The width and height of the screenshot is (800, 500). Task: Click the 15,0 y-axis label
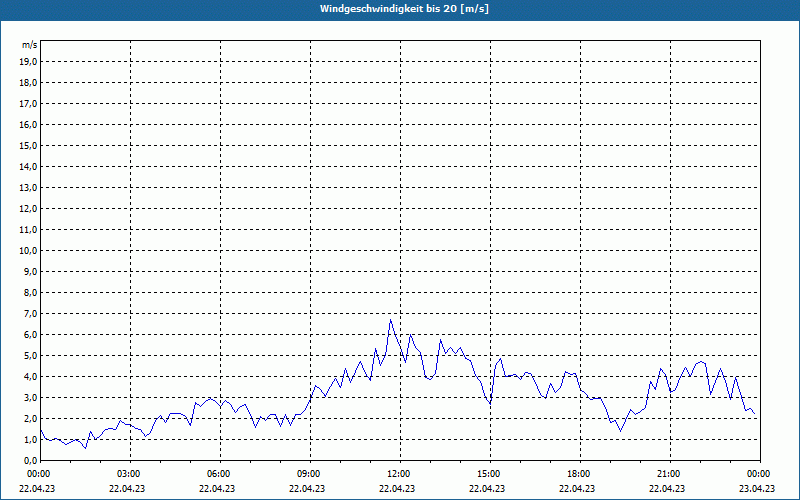point(28,145)
